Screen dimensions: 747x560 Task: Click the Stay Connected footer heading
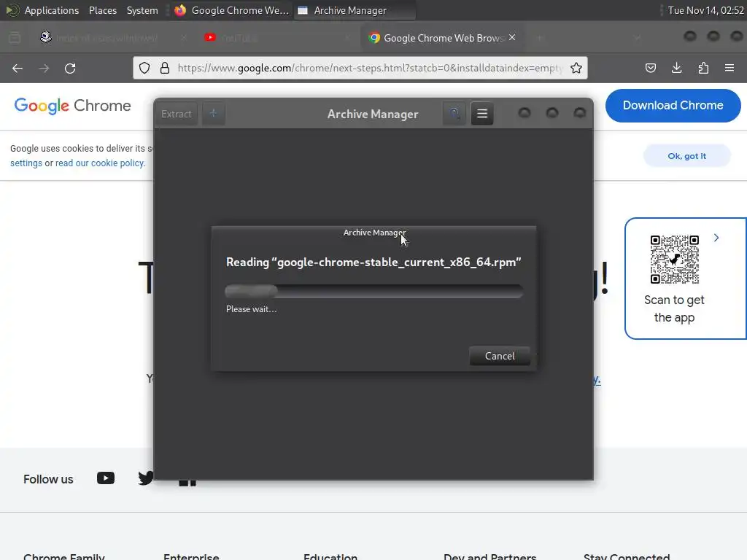tap(627, 555)
